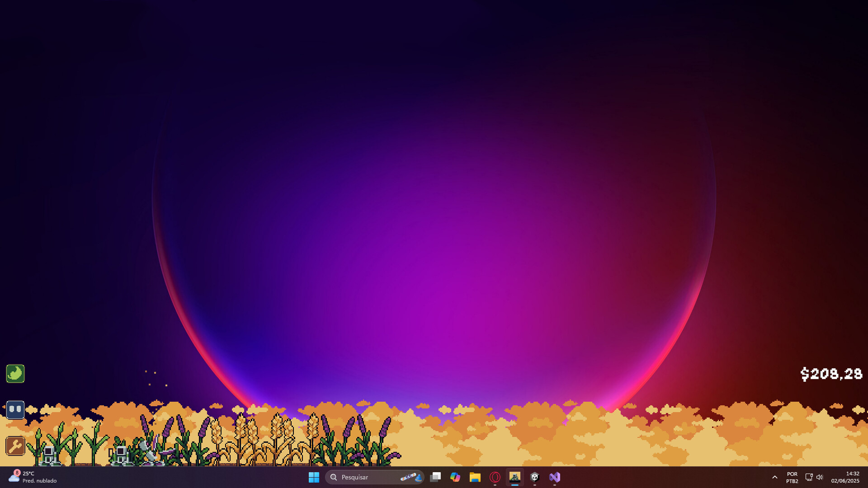Open game settings with the wrench icon
This screenshot has width=868, height=488.
15,446
